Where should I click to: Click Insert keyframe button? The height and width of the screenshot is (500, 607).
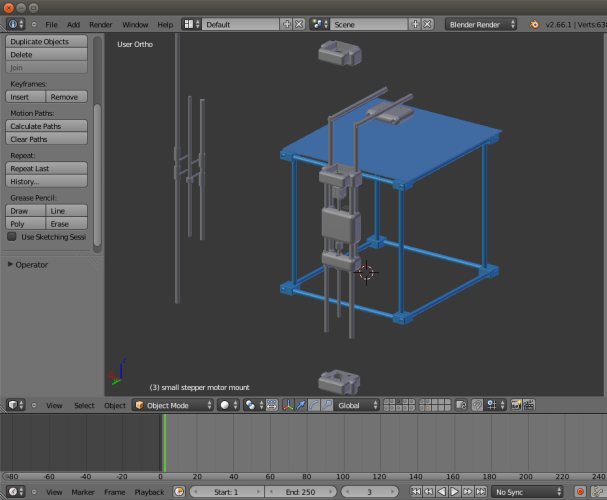point(26,97)
